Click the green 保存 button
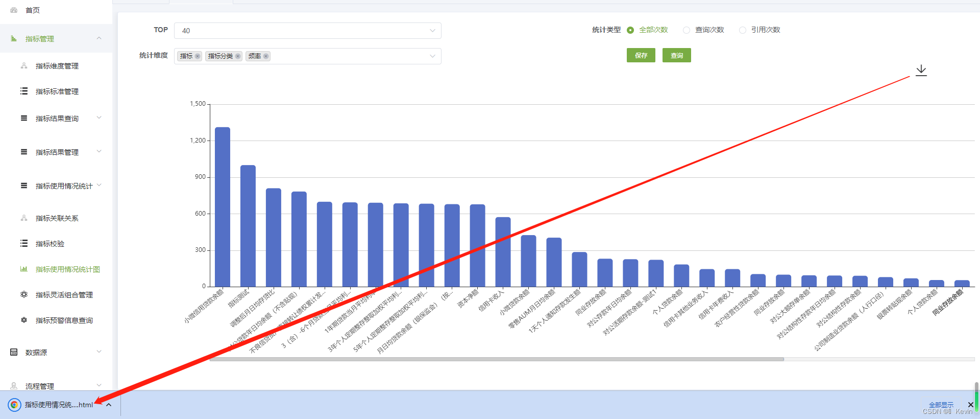980x419 pixels. pyautogui.click(x=641, y=55)
